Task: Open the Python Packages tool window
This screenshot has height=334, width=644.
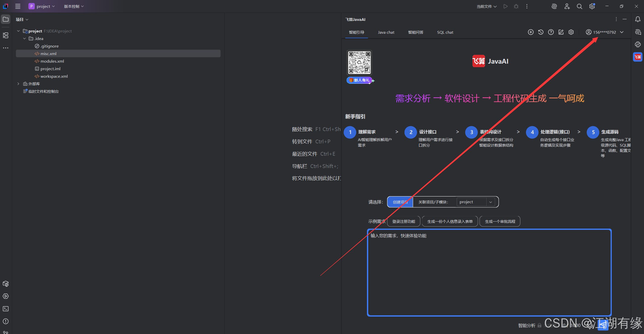Action: click(6, 284)
